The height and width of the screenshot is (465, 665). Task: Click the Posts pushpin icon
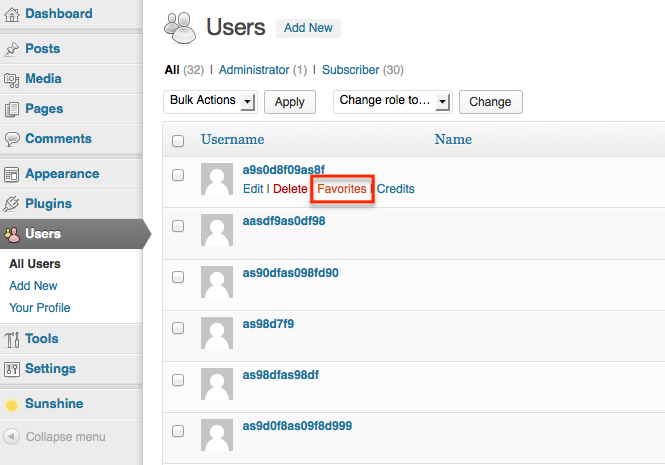11,50
